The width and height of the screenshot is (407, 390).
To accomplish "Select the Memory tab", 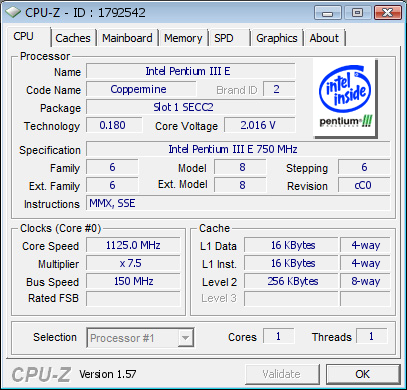I will click(183, 38).
